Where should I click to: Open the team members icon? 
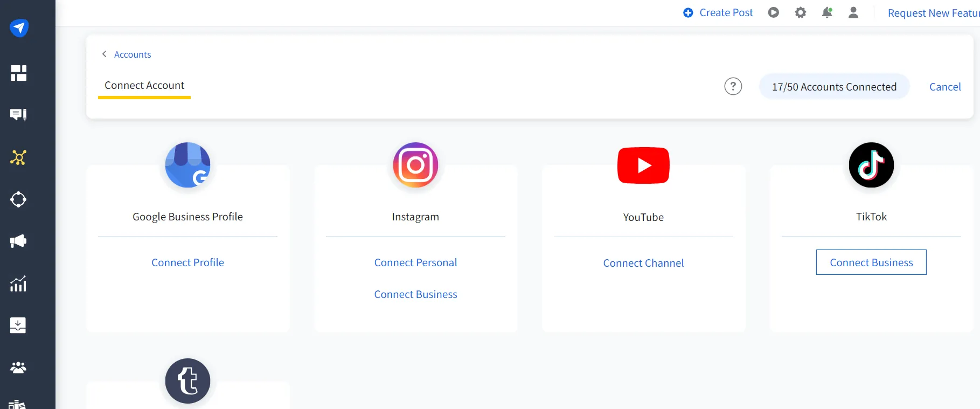18,368
